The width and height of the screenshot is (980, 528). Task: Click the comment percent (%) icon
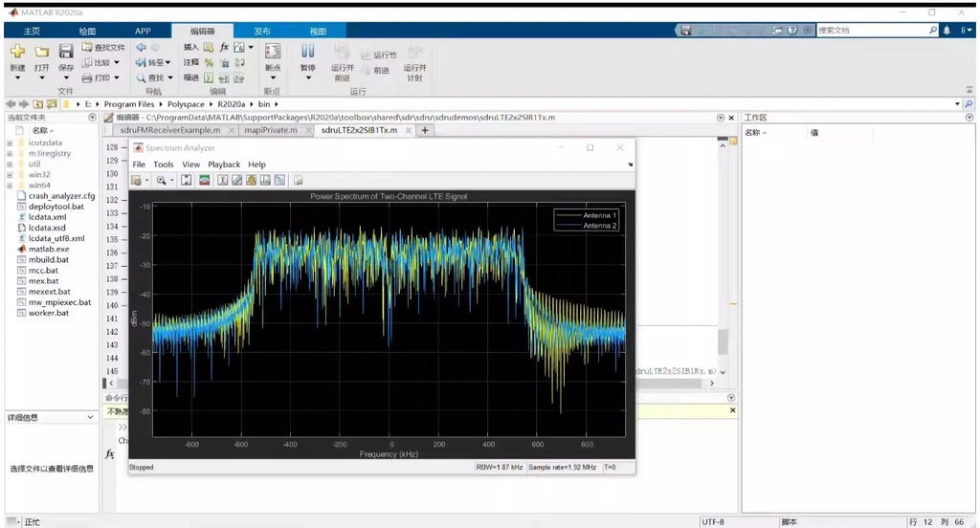(x=209, y=62)
